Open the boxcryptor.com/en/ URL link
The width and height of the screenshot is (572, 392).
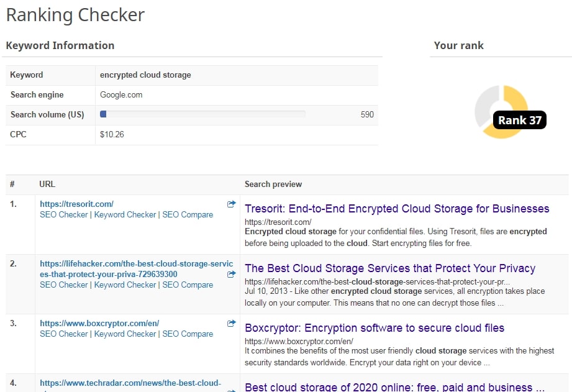tap(99, 324)
